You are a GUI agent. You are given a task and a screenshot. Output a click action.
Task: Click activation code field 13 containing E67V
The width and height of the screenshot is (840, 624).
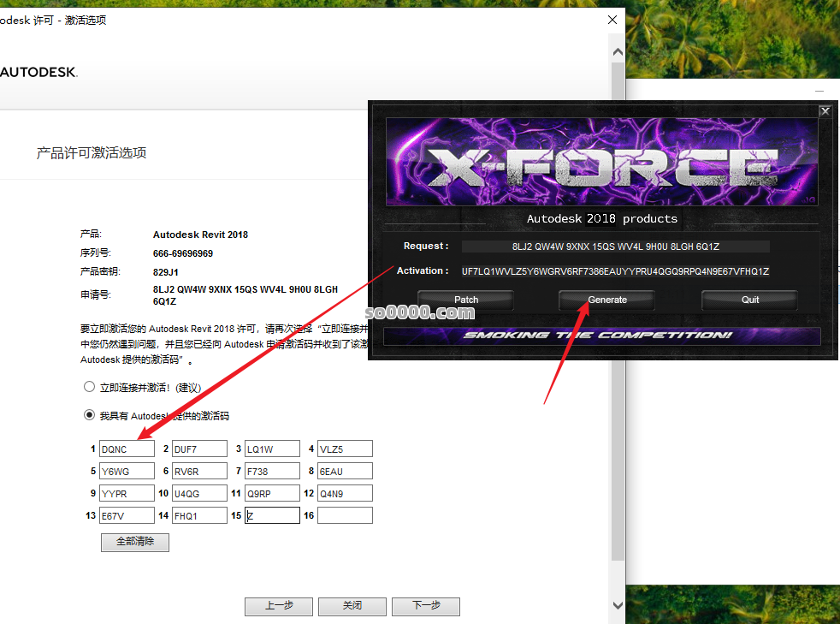[x=127, y=515]
